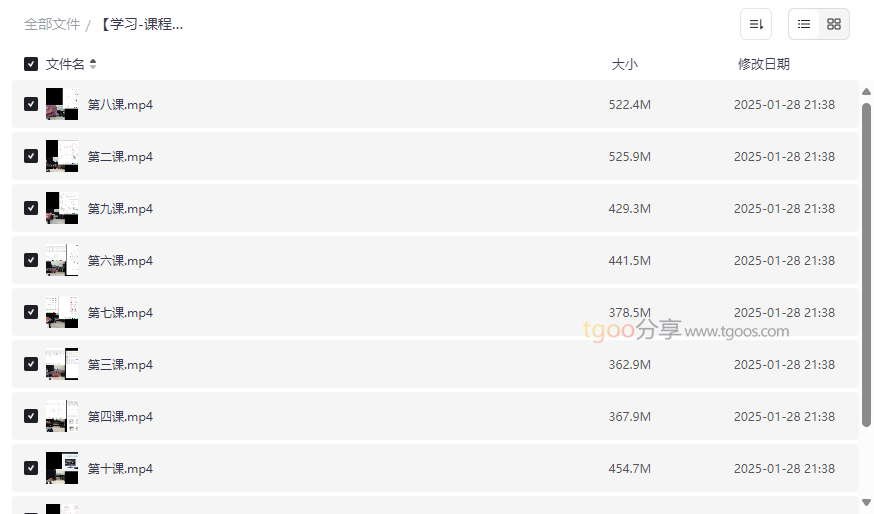Click the 大小 column header
874x514 pixels.
coord(624,64)
